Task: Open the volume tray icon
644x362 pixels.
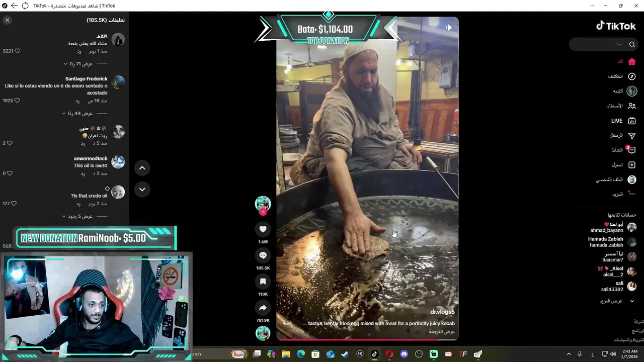Action: click(x=613, y=354)
